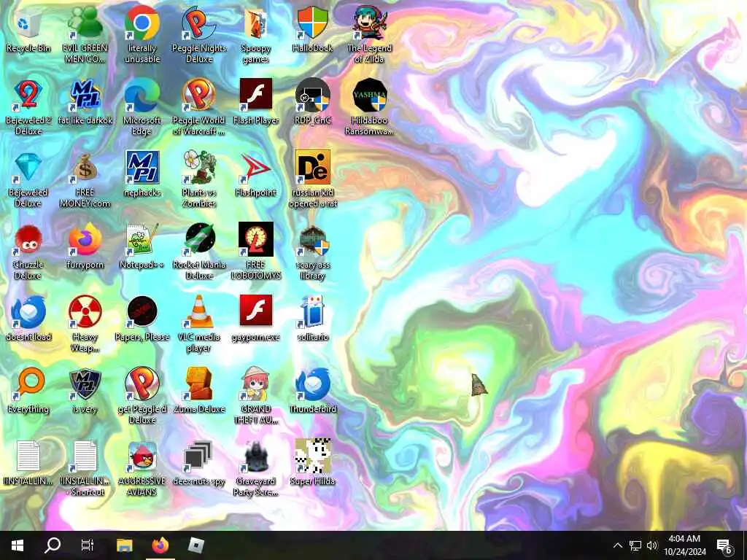Open the volume speaker tray icon

point(651,545)
